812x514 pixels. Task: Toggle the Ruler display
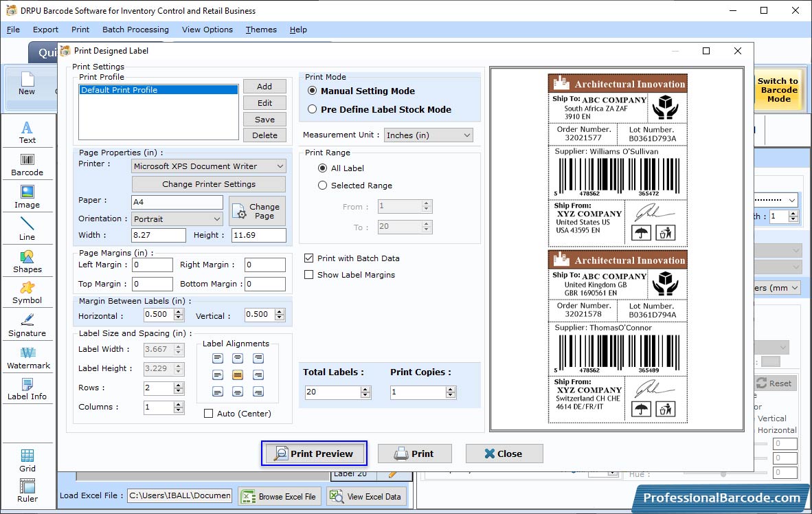click(27, 491)
